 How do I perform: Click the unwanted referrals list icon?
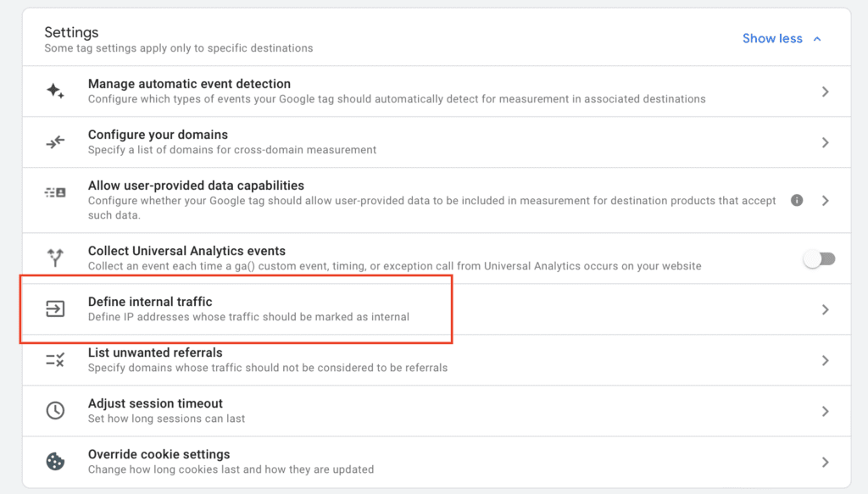pyautogui.click(x=55, y=360)
